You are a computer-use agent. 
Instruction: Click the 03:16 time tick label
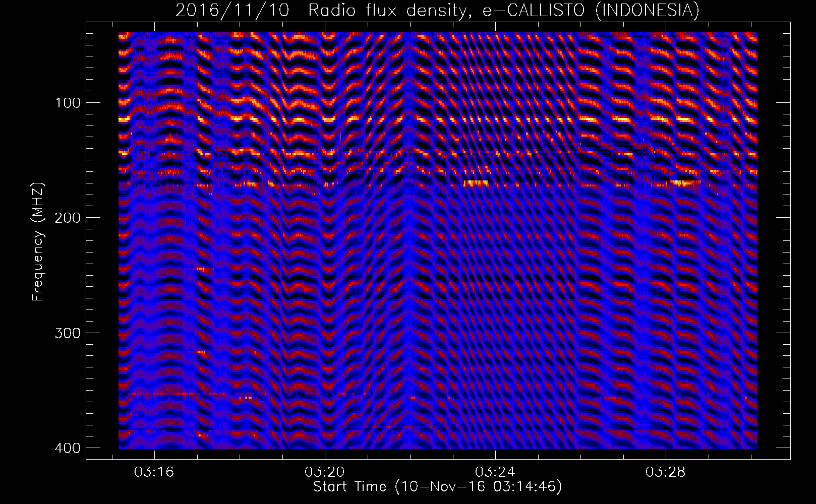154,472
